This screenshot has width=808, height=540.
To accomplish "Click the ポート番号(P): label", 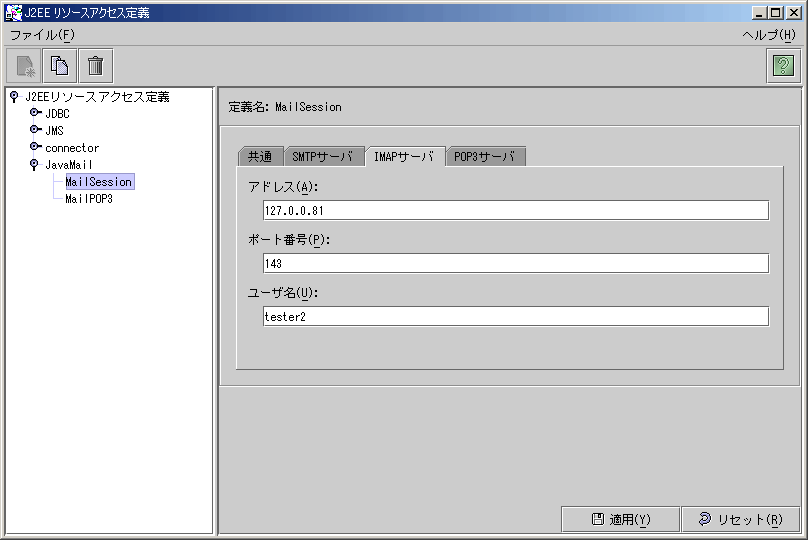I will [x=289, y=240].
